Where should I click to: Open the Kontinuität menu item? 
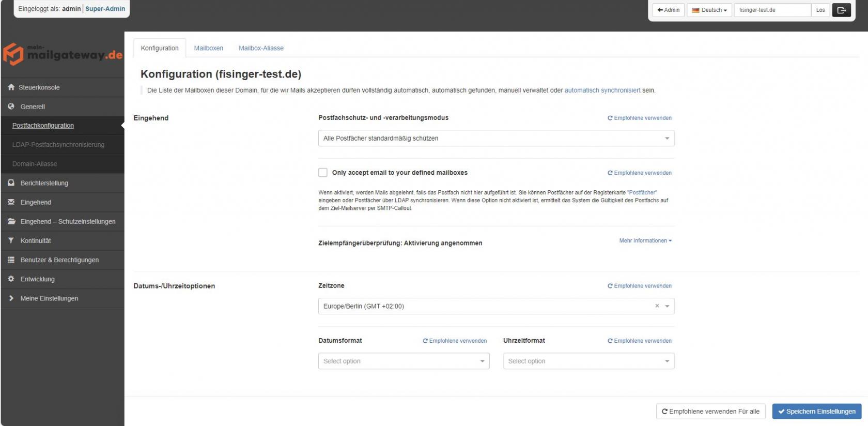63,240
